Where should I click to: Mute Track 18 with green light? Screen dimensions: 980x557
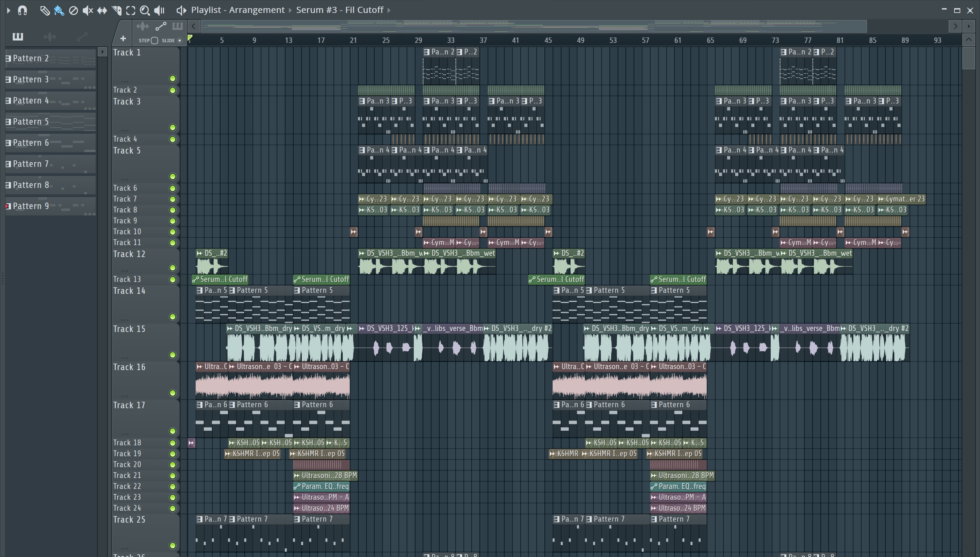coord(173,443)
